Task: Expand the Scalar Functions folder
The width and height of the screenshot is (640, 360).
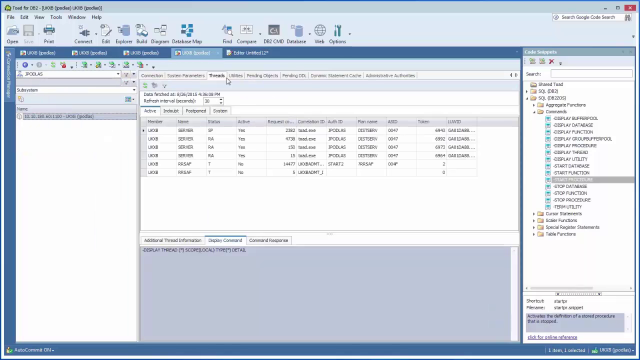Action: 534,220
